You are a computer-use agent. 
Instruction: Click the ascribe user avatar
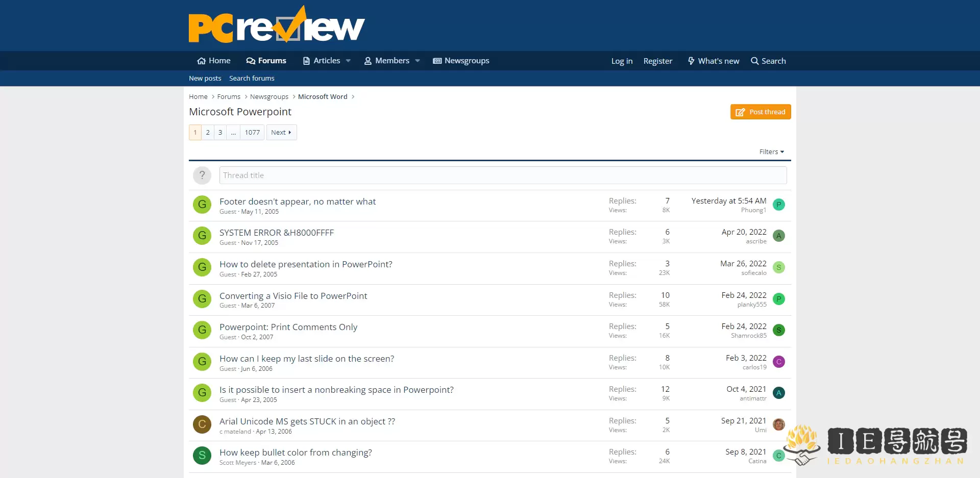[778, 236]
